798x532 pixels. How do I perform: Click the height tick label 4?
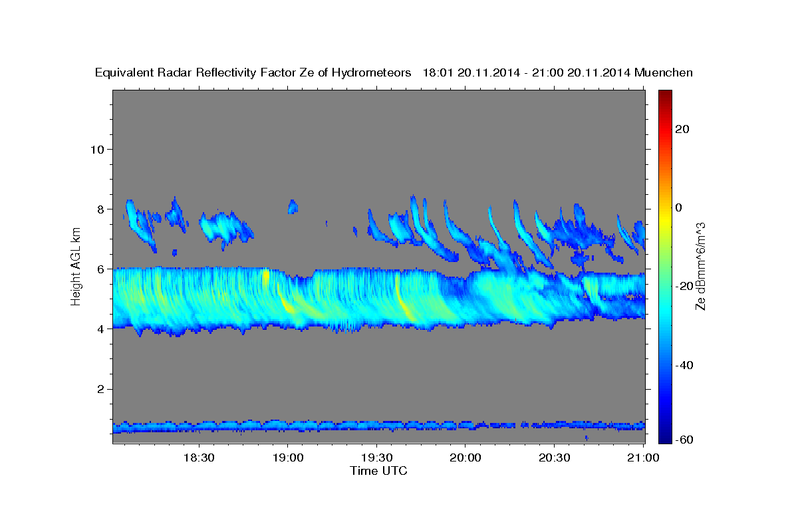(x=100, y=329)
